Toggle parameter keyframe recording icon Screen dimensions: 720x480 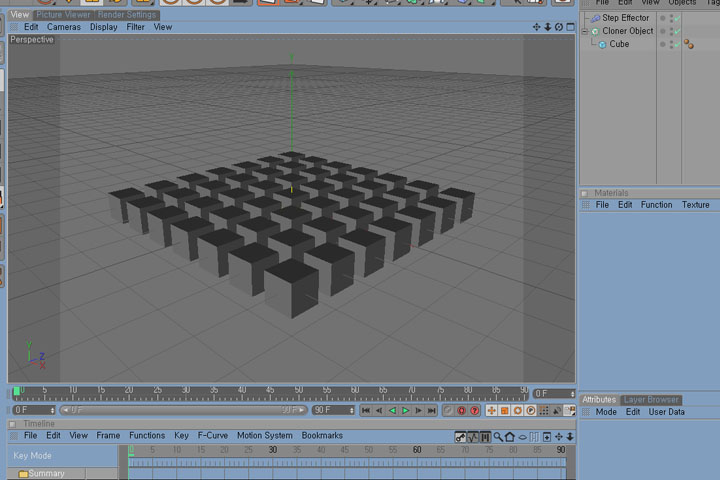[x=531, y=410]
